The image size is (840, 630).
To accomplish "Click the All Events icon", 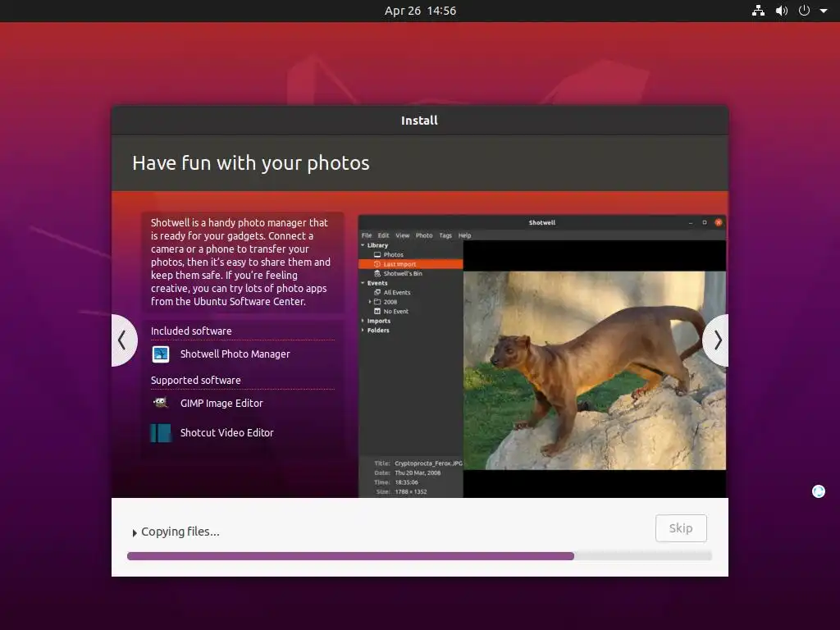I will tap(377, 293).
